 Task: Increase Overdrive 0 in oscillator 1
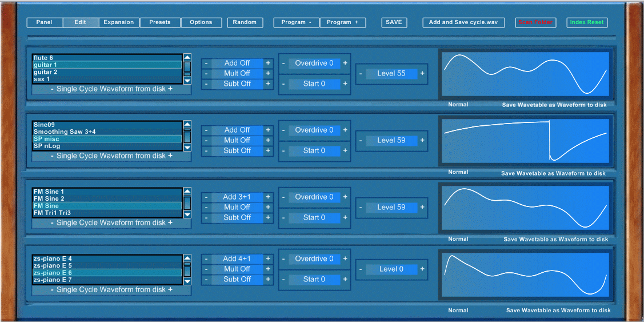345,63
